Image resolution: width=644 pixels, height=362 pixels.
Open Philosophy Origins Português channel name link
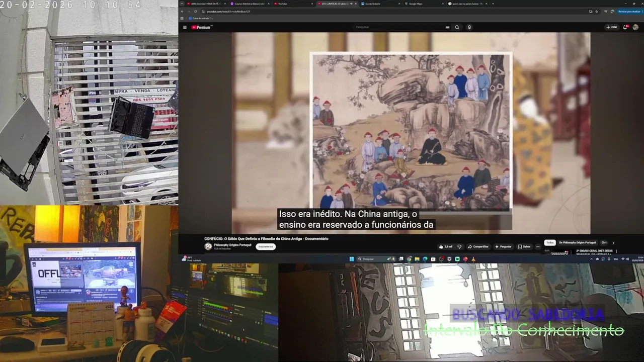232,245
